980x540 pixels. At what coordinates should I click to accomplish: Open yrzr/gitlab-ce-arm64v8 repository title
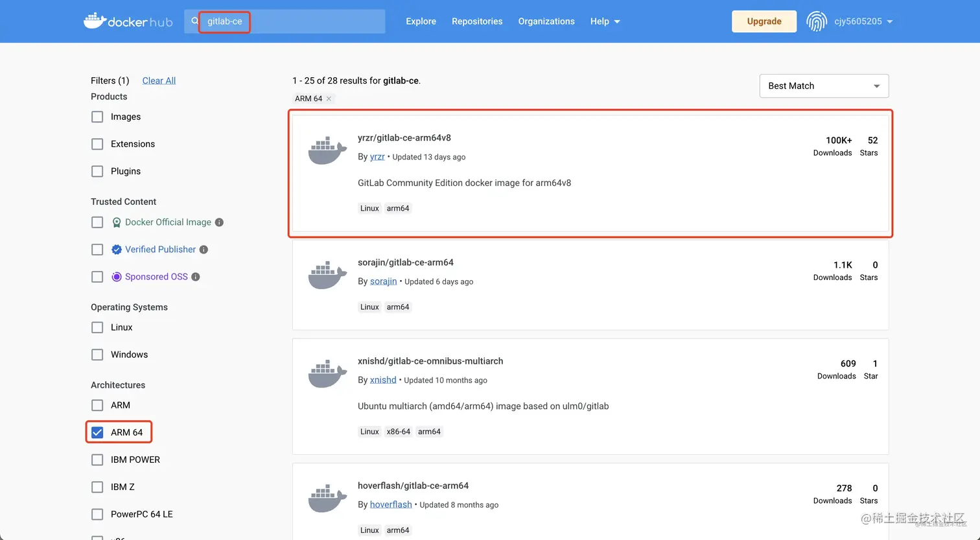tap(404, 137)
